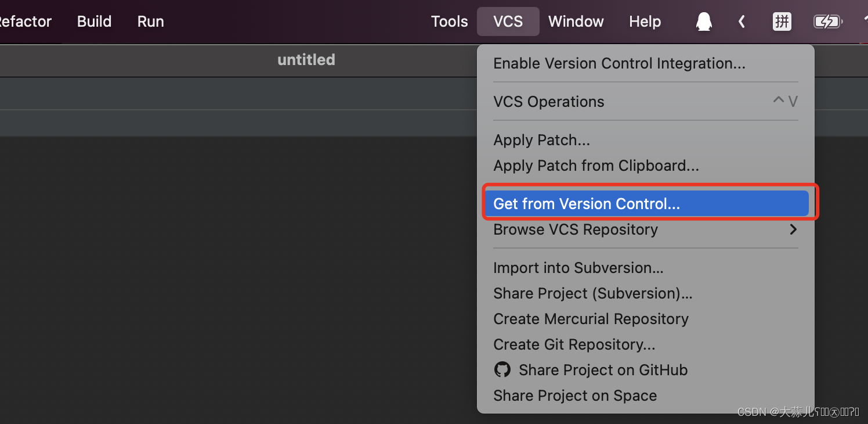Open the Window menu
The image size is (868, 424).
pyautogui.click(x=576, y=21)
